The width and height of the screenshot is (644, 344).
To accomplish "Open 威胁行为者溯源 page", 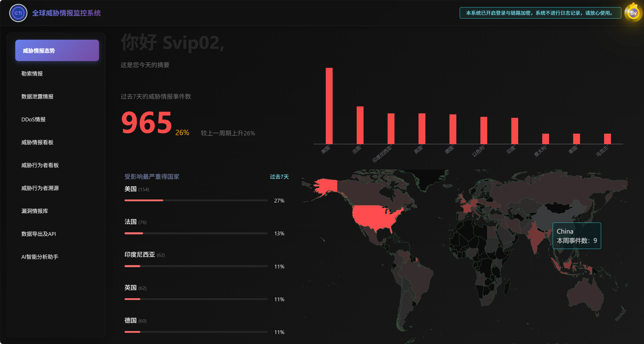I will [x=40, y=188].
